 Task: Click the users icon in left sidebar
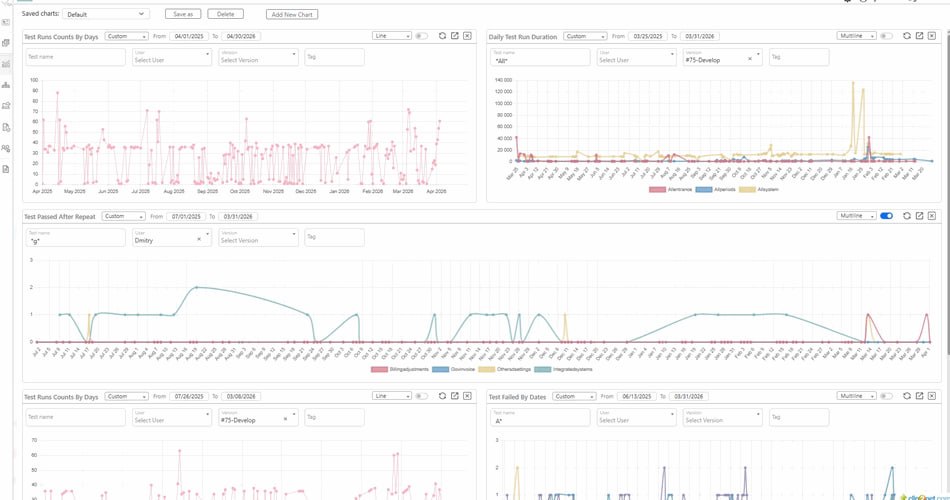coord(7,148)
